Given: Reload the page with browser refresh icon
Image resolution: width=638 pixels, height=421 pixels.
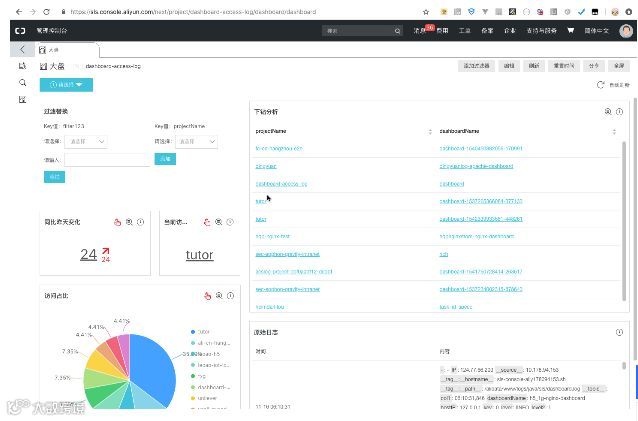Looking at the screenshot, I should click(x=46, y=12).
